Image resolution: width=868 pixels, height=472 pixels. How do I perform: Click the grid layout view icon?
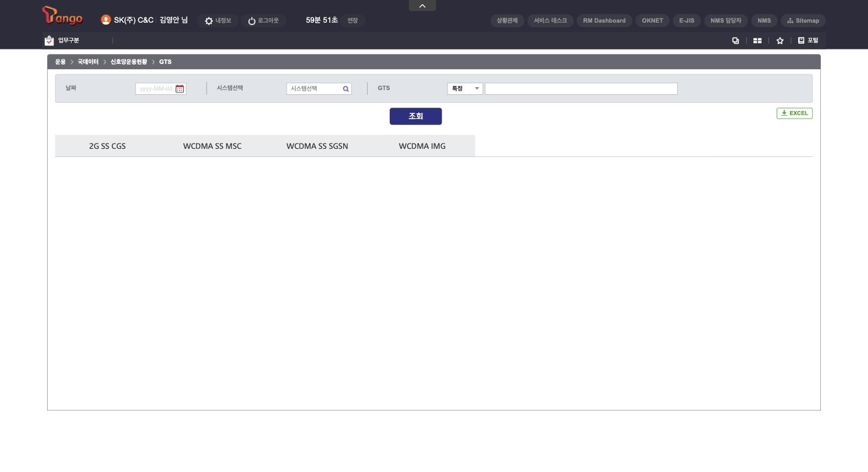click(757, 40)
